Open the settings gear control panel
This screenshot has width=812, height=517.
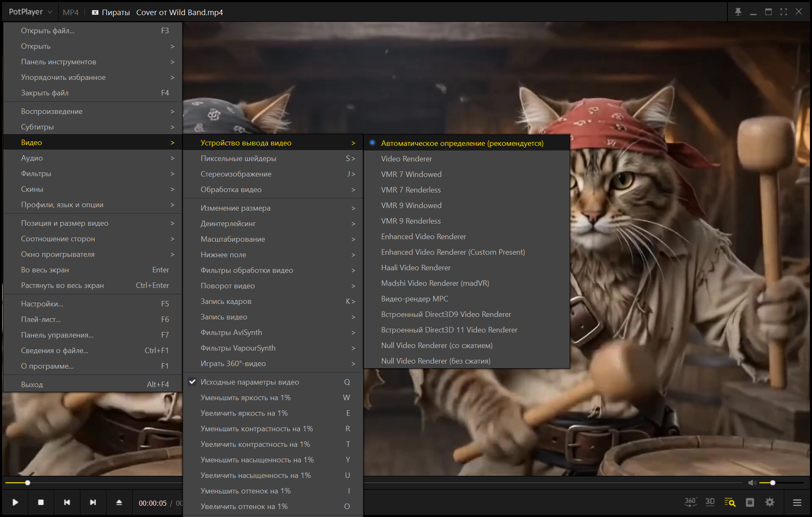(x=770, y=502)
